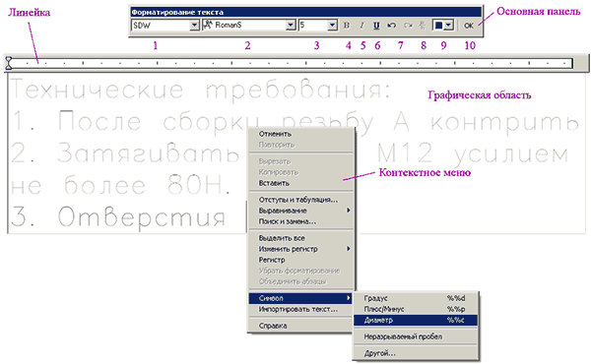
Task: Expand the Выравнивание submenu
Action: pos(300,211)
